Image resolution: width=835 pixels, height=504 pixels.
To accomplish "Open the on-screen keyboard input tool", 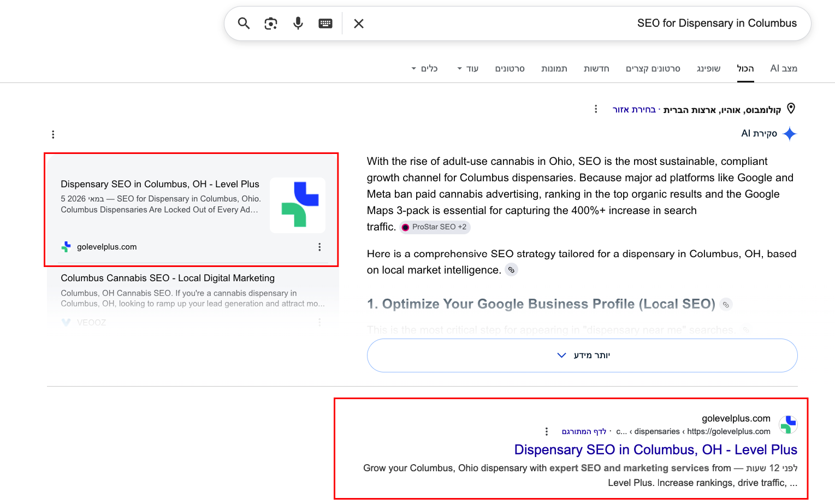I will point(325,23).
